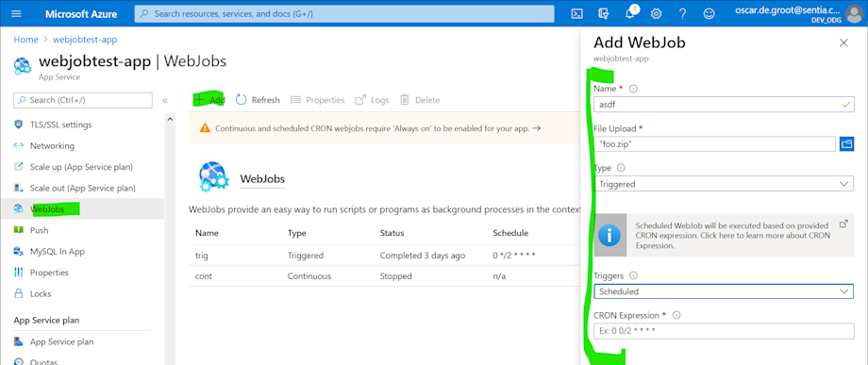The height and width of the screenshot is (365, 868).
Task: Open the Directory and subscription filter icon
Action: (604, 14)
